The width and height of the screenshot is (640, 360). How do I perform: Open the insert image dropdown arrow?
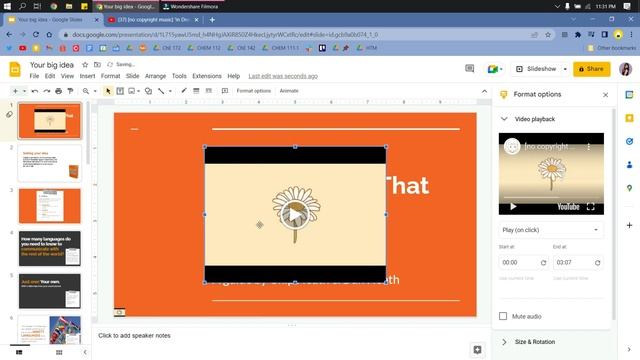point(139,91)
